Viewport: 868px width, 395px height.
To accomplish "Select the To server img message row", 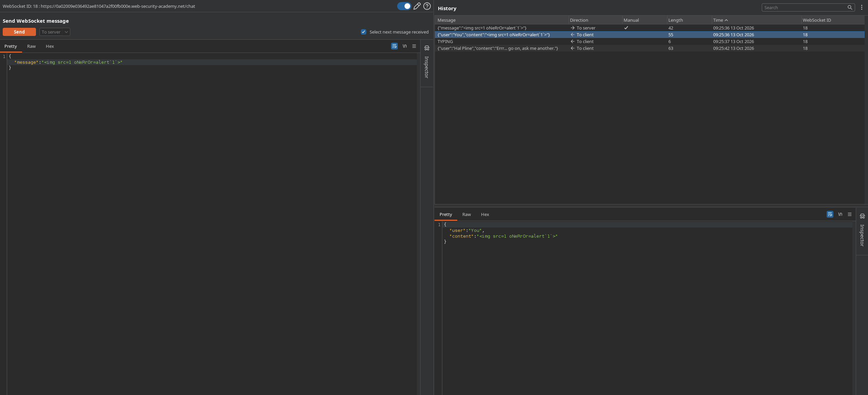I will tap(649, 28).
